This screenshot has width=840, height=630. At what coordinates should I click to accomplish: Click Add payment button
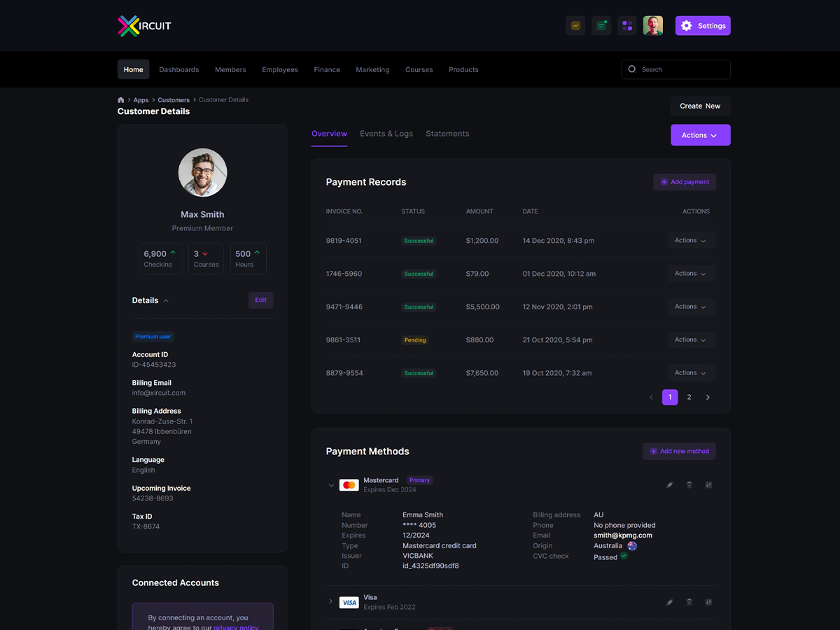685,182
